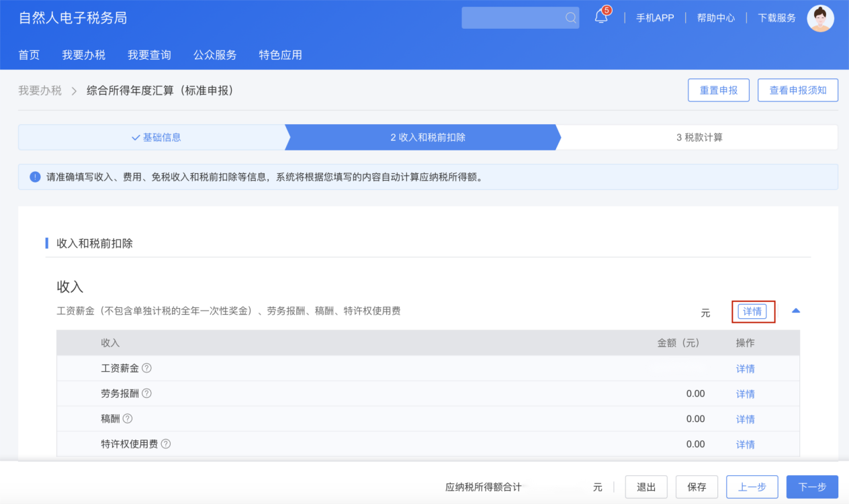Image resolution: width=849 pixels, height=504 pixels.
Task: Go to the 基础信息 step
Action: click(x=156, y=138)
